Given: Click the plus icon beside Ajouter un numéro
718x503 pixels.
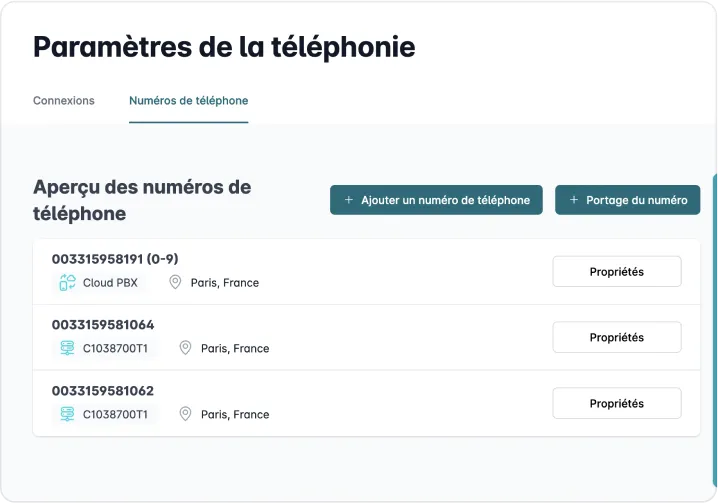Looking at the screenshot, I should pyautogui.click(x=349, y=200).
